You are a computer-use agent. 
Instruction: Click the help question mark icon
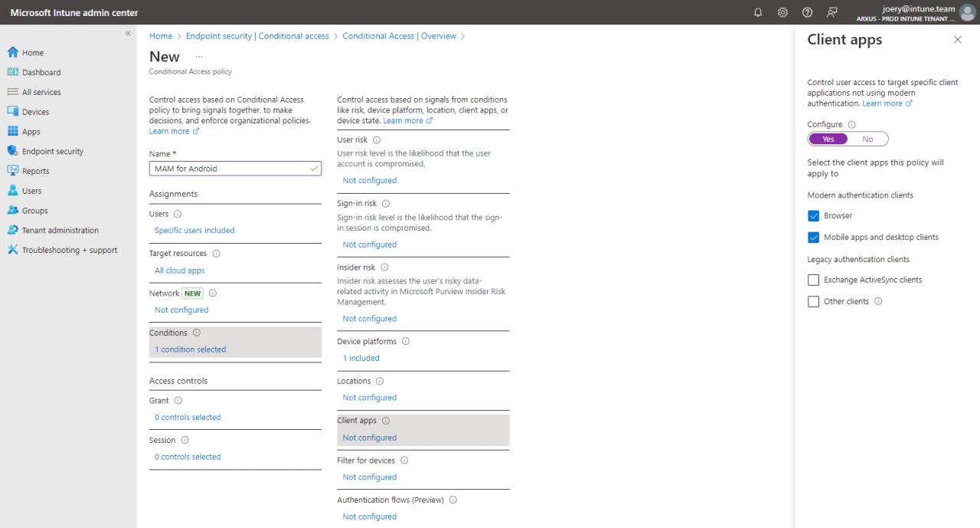807,12
